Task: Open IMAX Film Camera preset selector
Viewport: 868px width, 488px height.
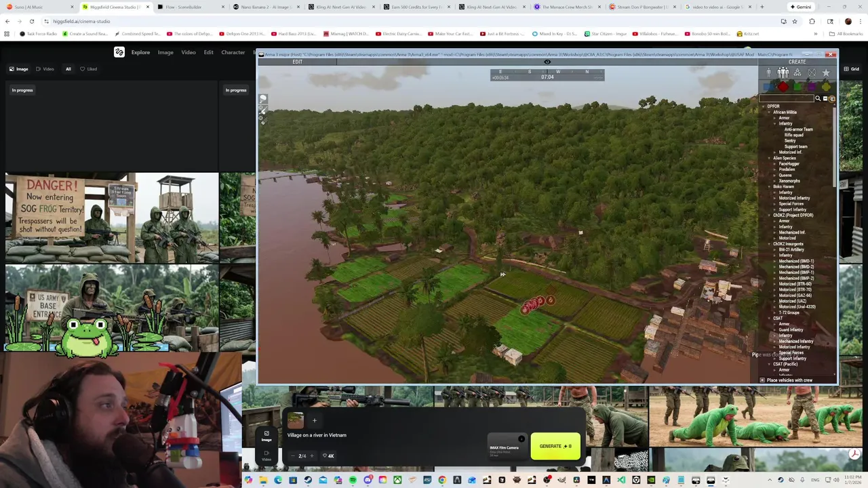Action: click(506, 448)
